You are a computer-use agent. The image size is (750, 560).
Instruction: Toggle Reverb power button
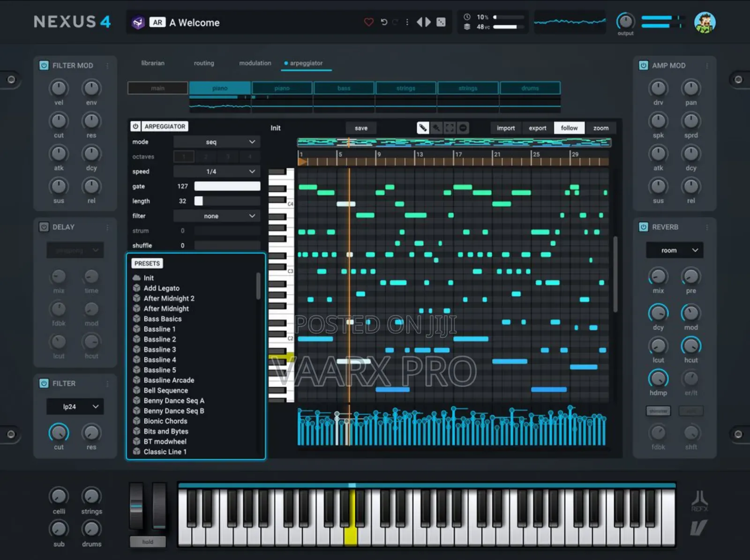tap(644, 227)
